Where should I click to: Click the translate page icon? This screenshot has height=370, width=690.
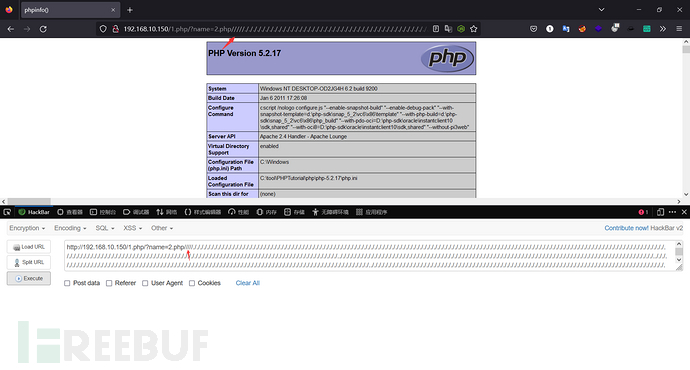448,29
